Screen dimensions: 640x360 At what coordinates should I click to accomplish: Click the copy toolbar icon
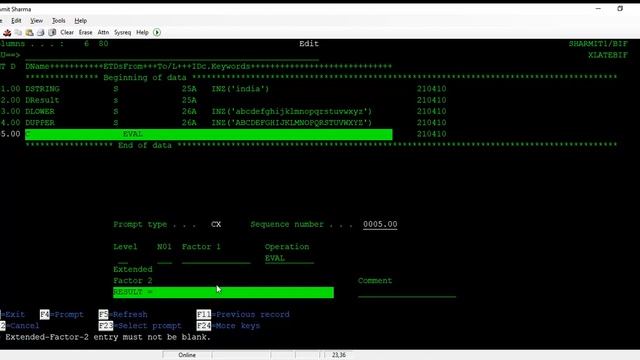point(18,32)
